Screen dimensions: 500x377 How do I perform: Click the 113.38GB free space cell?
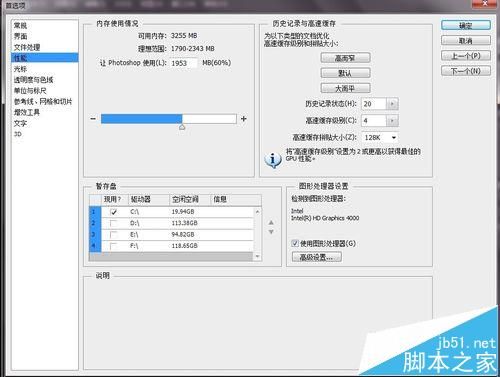[x=184, y=223]
